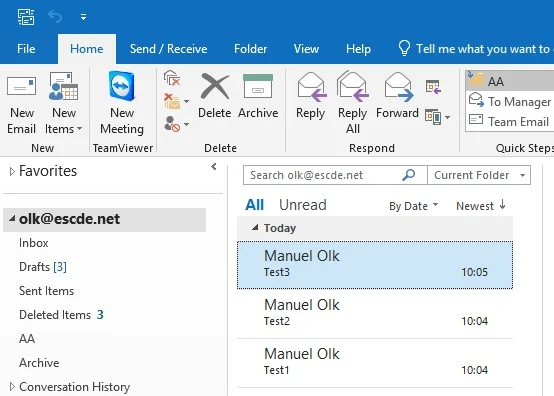
Task: Open the Current Folder scope dropdown
Action: point(479,175)
